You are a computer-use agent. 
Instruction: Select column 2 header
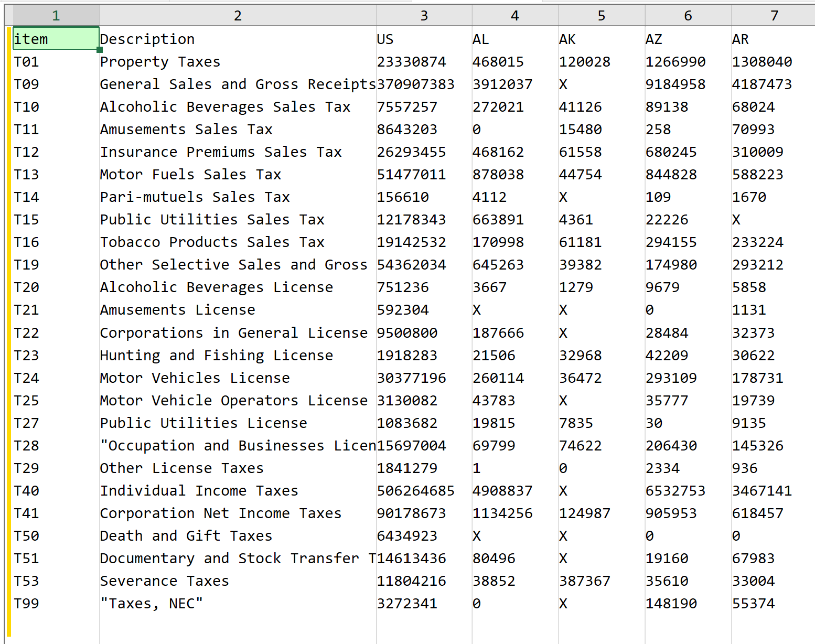coord(238,16)
